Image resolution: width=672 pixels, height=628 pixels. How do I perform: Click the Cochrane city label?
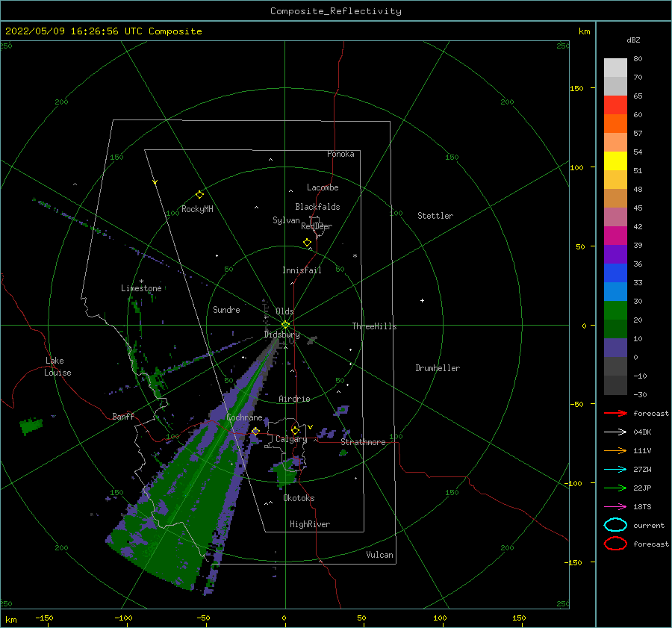(244, 417)
